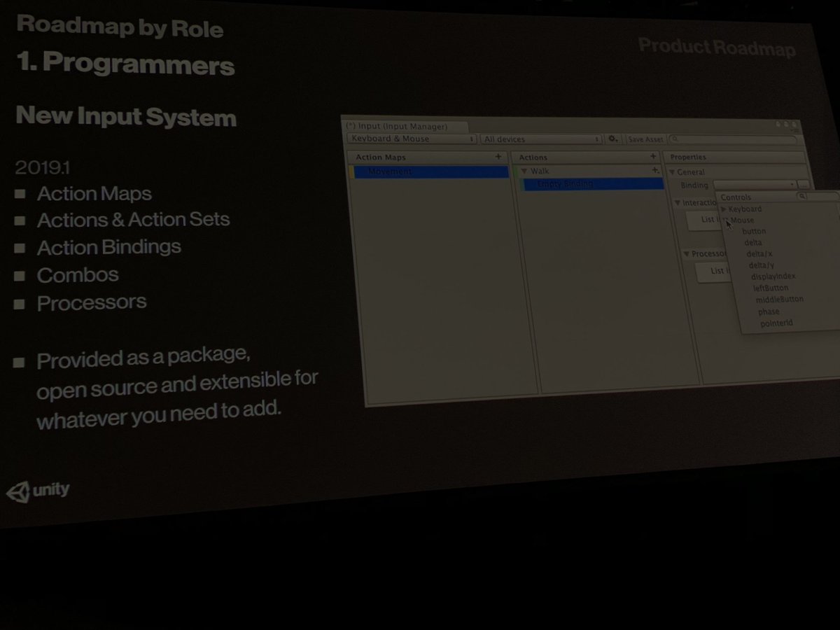Click the Controls popup title

point(736,197)
